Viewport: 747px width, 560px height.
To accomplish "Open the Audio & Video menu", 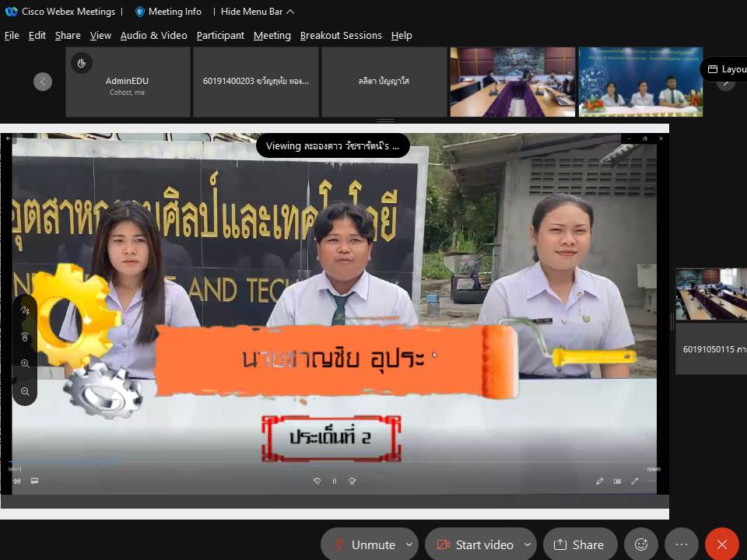I will [153, 36].
